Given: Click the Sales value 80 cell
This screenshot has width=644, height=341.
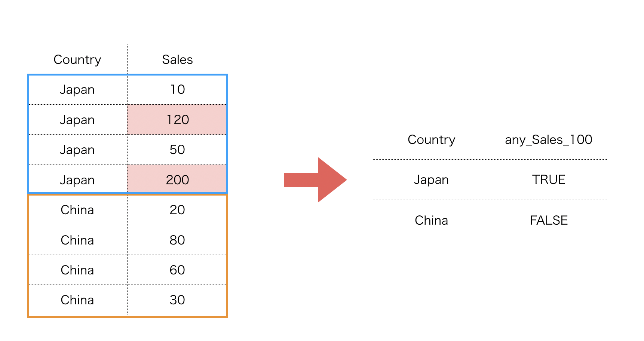Looking at the screenshot, I should (x=177, y=240).
